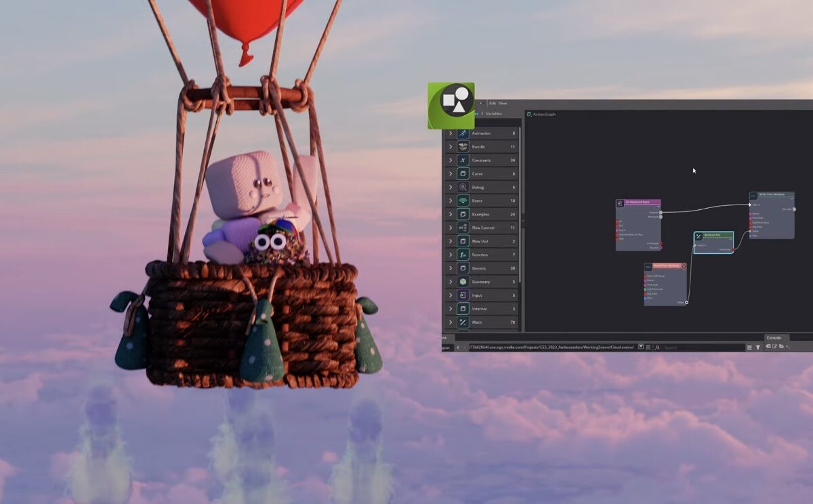Expand the Internal category
Screen dimensions: 813x504
click(x=451, y=309)
